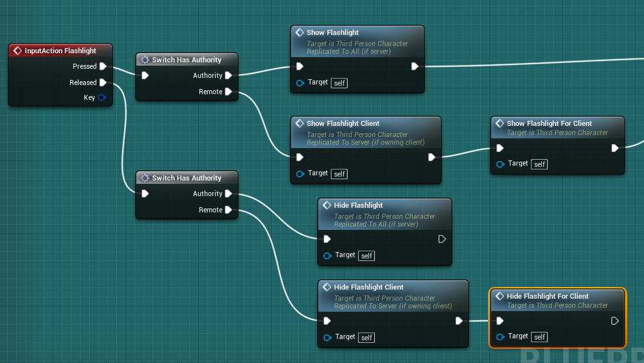Click the self field on Show Flashlight For Client
The height and width of the screenshot is (363, 644).
539,165
